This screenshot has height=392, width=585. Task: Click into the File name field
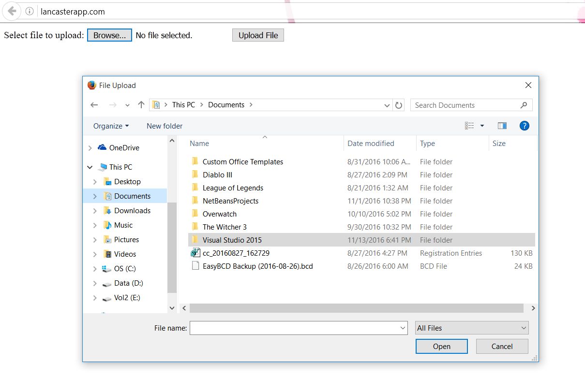[294, 328]
